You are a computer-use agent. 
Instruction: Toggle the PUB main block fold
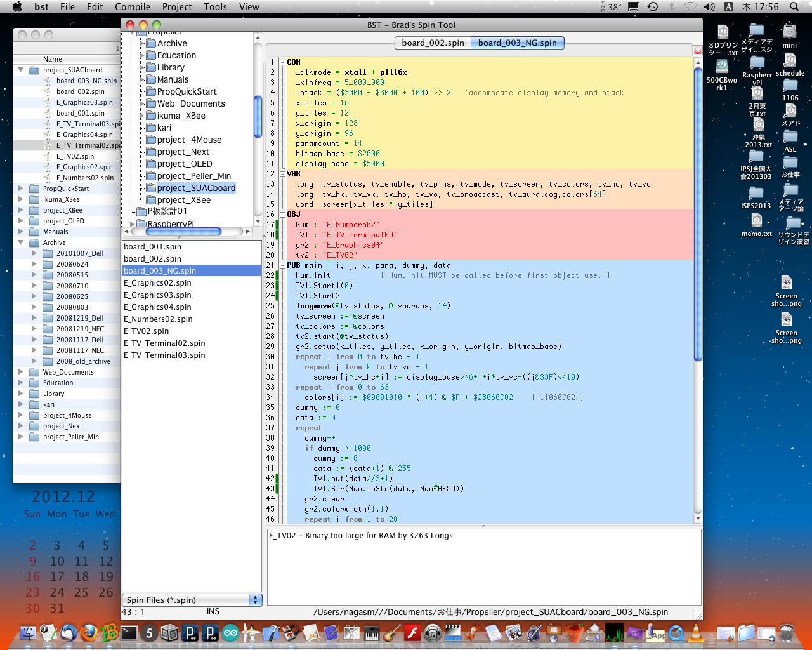pyautogui.click(x=282, y=265)
